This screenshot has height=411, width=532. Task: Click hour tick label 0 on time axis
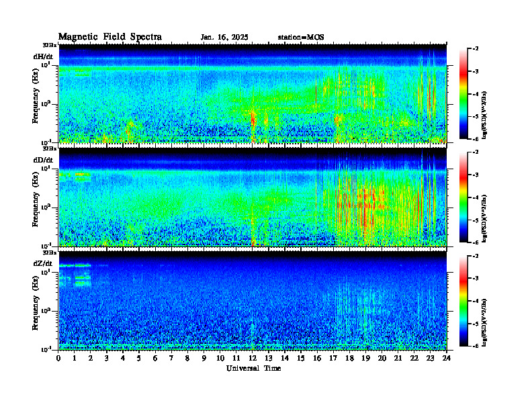click(58, 359)
